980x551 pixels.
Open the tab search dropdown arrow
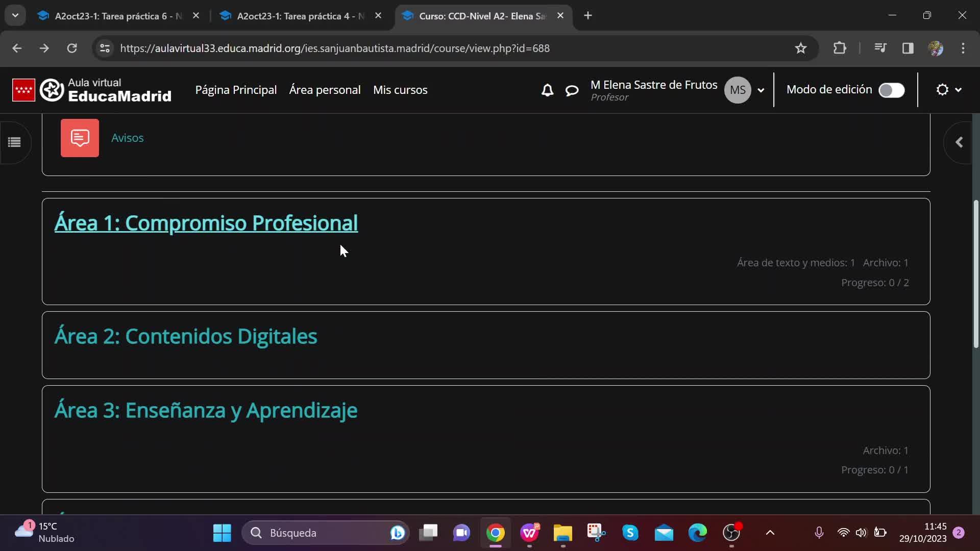click(15, 15)
